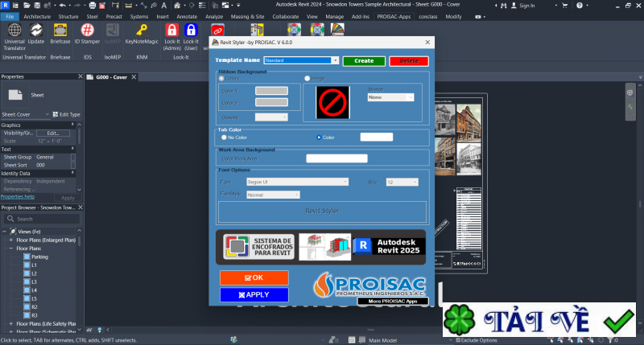Open the PROISAC-Apps ribbon tab

point(394,16)
